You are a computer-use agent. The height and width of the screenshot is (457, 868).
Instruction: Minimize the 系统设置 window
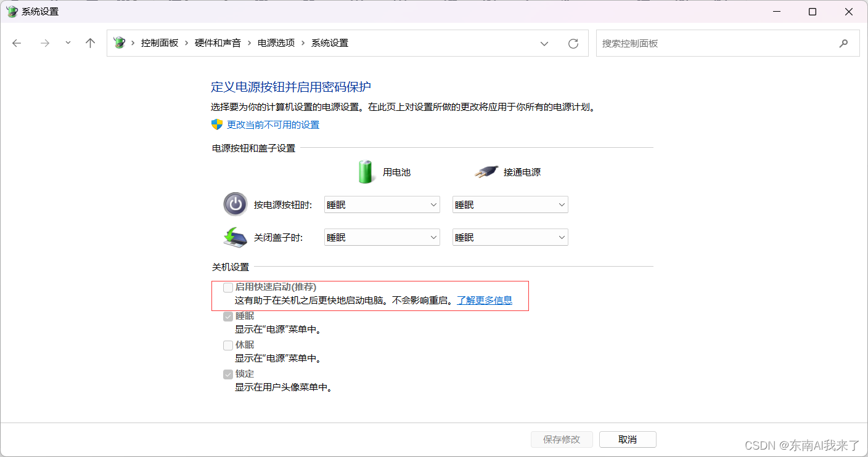coord(778,12)
